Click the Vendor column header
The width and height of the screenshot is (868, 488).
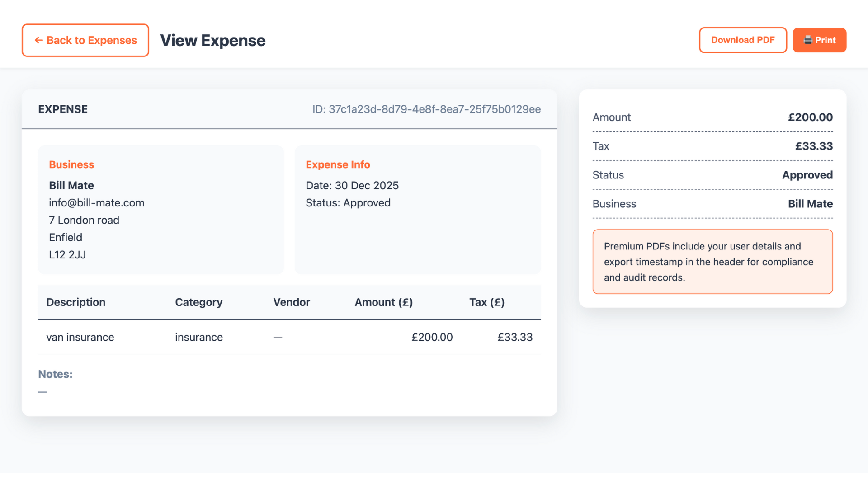pos(291,302)
